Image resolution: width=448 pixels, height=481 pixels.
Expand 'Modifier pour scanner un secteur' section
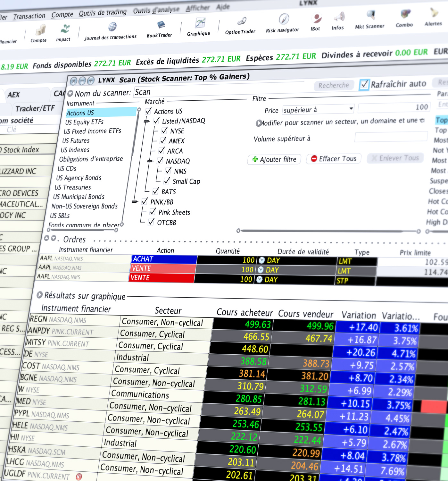[259, 123]
